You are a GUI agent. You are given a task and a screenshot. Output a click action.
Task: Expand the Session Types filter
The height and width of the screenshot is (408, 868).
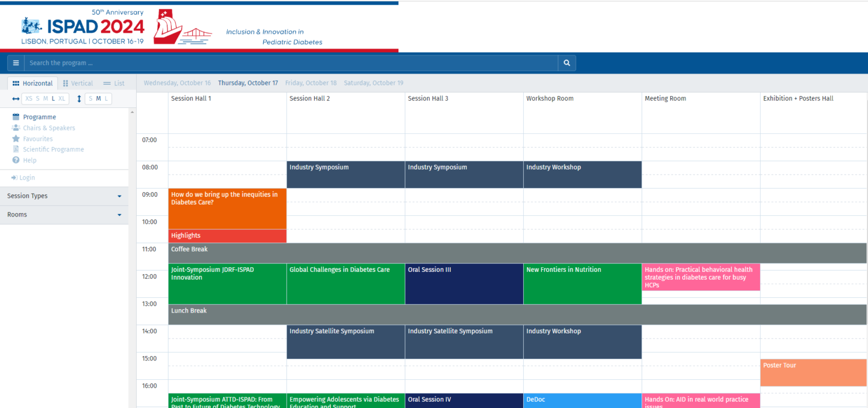pos(64,196)
